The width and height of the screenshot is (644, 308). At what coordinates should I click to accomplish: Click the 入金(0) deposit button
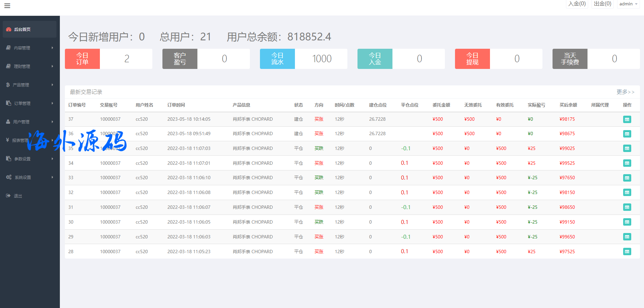click(x=577, y=4)
